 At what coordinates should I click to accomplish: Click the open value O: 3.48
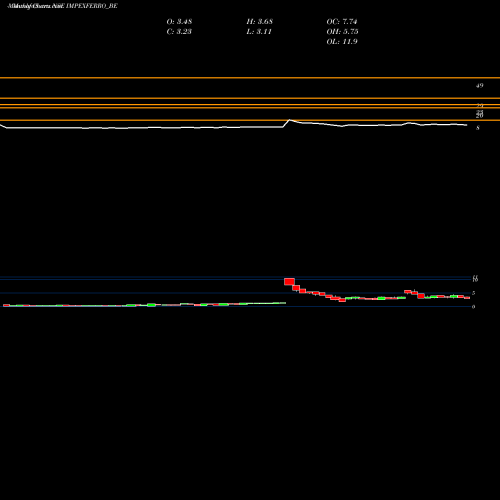tap(179, 22)
